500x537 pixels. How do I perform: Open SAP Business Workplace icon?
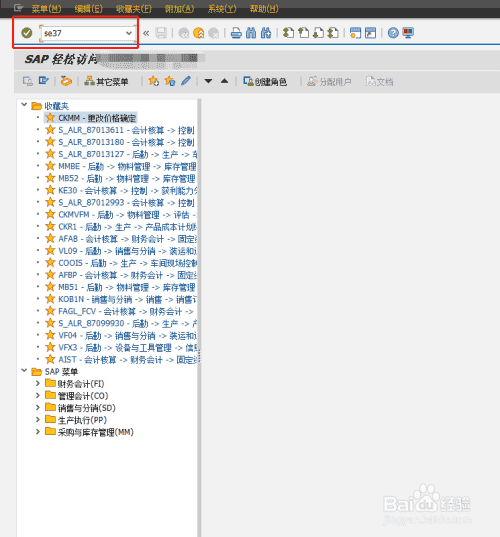[66, 81]
